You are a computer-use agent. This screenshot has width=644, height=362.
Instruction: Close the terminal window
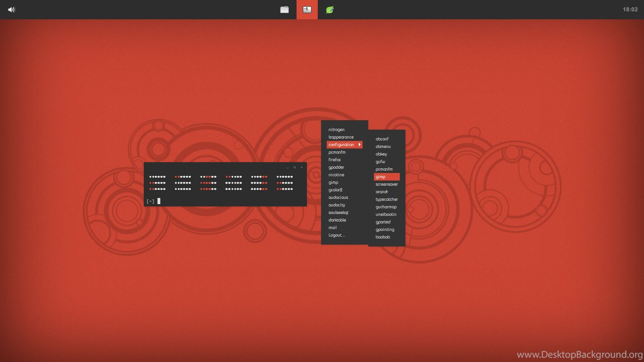click(302, 167)
